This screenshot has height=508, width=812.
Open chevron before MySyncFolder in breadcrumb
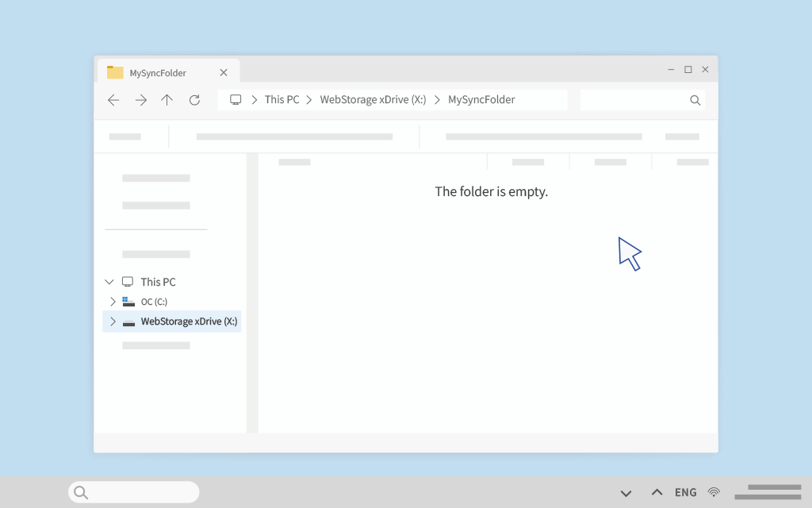tap(437, 100)
